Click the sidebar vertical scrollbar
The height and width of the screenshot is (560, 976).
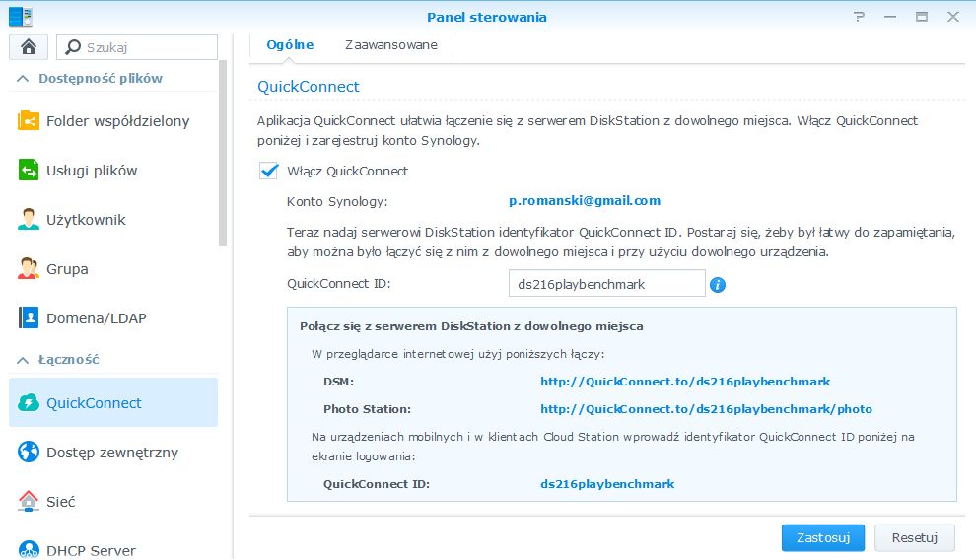pyautogui.click(x=223, y=153)
